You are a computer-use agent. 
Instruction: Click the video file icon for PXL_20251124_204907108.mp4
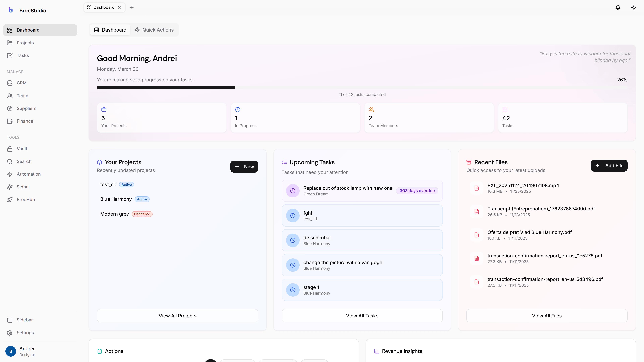476,188
